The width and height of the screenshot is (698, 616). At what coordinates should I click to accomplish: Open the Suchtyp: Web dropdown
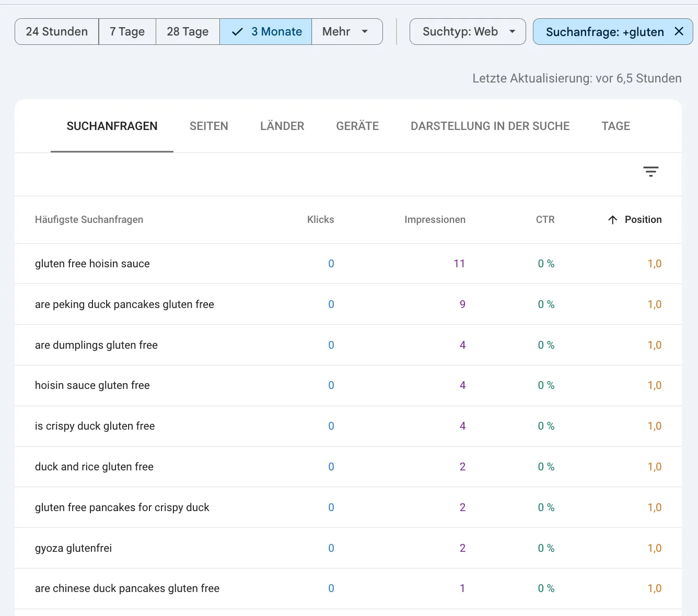point(468,32)
